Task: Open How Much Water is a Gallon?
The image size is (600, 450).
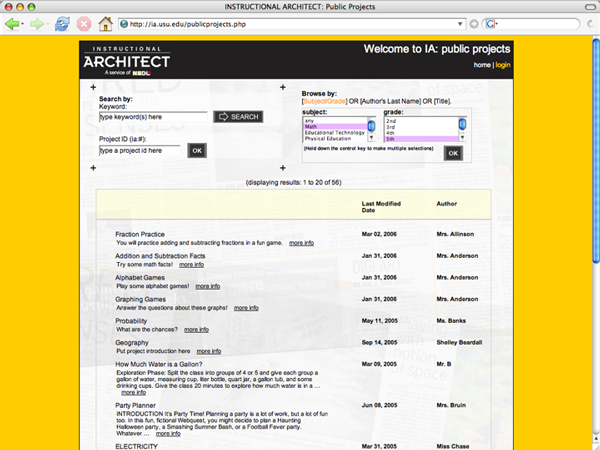Action: click(159, 364)
